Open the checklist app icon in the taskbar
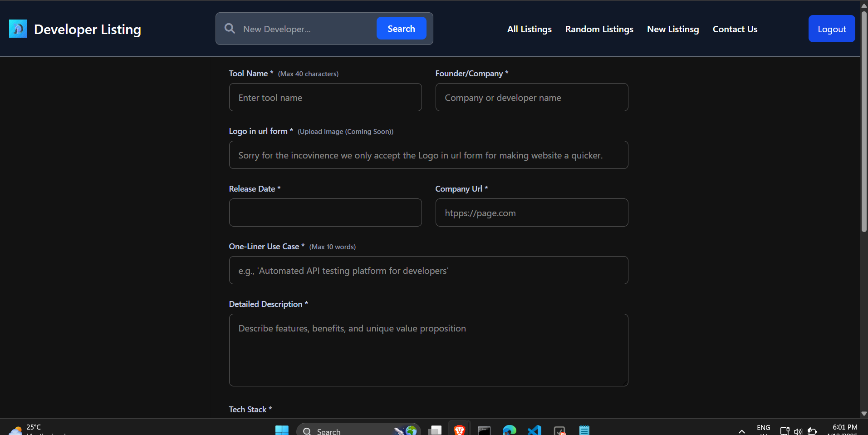 pyautogui.click(x=559, y=430)
